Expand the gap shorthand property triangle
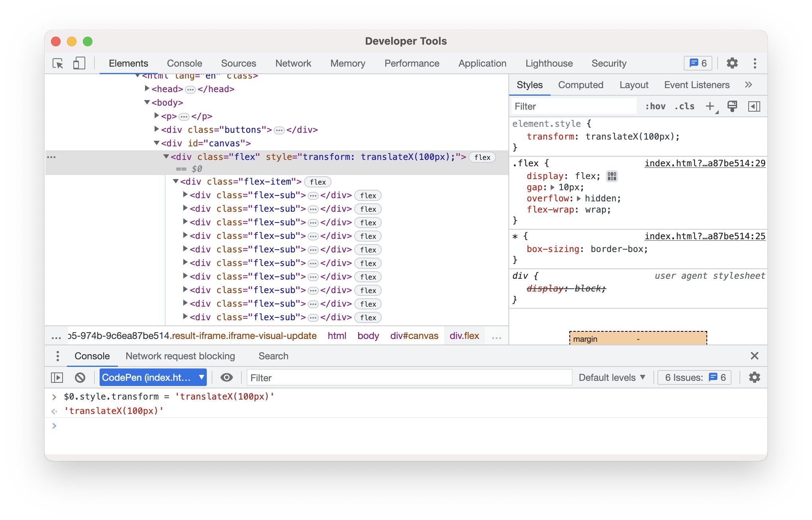Viewport: 812px width, 520px height. (x=552, y=187)
